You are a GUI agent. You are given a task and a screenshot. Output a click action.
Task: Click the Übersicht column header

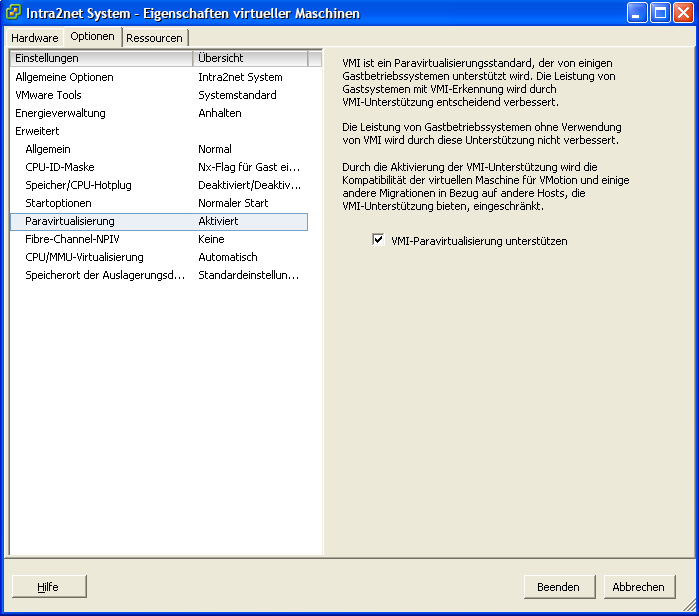250,58
